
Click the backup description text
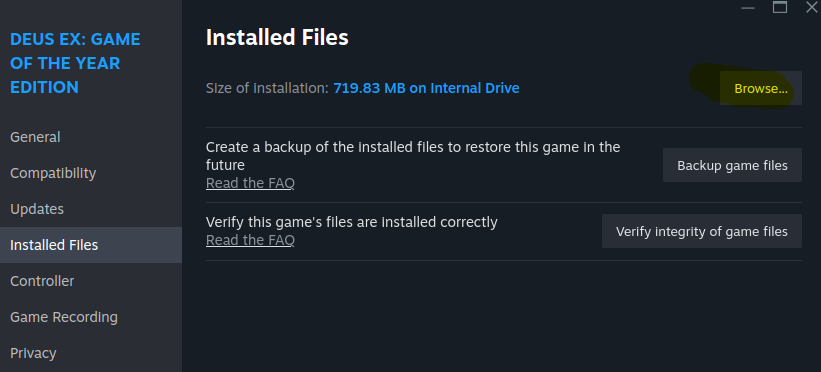413,156
